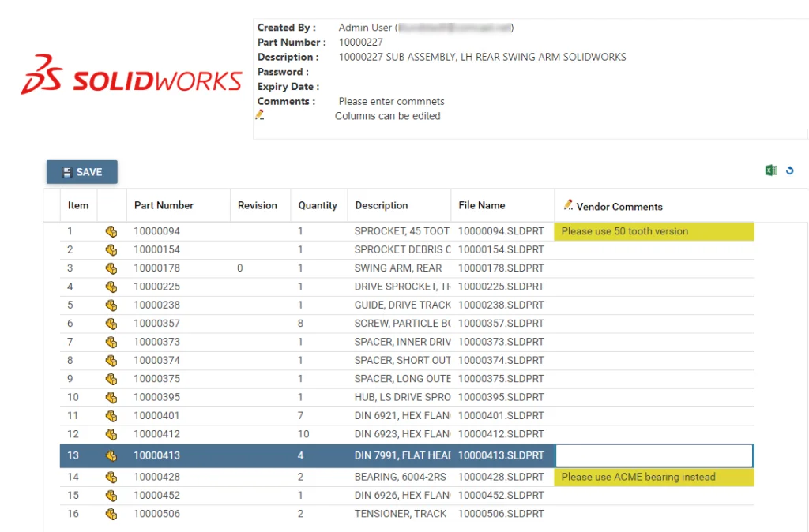The image size is (809, 532).
Task: Edit the '50 tooth version' comment cell
Action: pyautogui.click(x=654, y=231)
